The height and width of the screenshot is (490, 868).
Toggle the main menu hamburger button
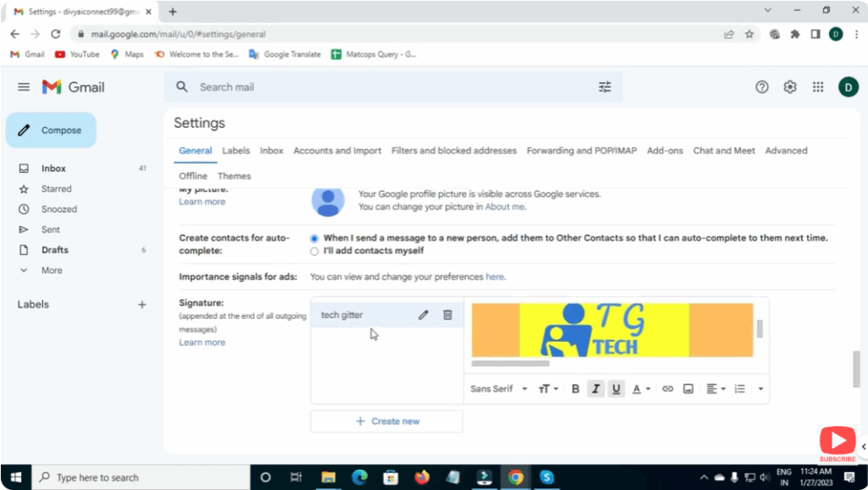tap(24, 87)
